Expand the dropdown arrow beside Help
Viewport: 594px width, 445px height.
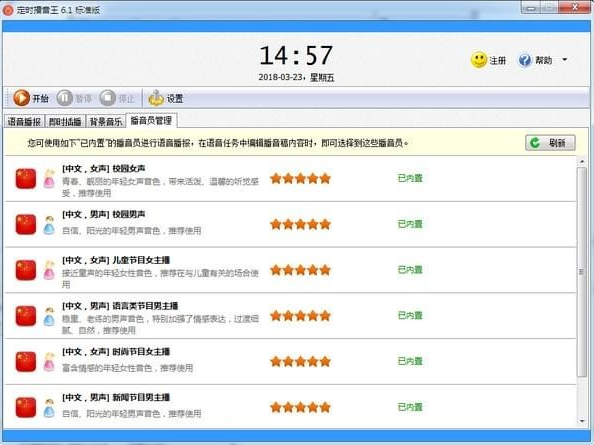point(565,60)
